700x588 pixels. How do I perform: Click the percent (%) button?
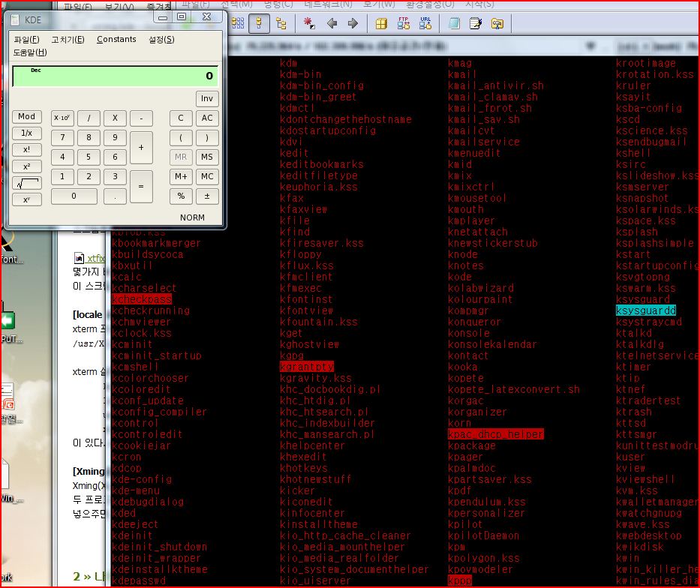181,196
